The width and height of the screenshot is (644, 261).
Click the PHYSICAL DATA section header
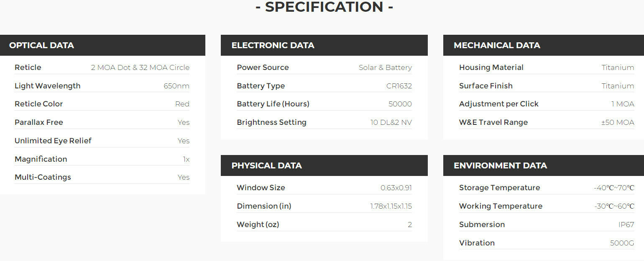266,165
